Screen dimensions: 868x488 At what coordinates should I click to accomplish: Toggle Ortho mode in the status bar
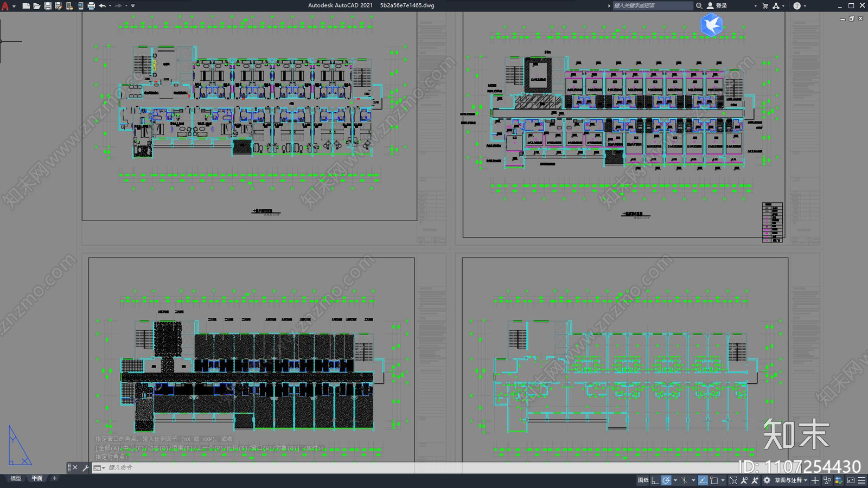[x=655, y=480]
